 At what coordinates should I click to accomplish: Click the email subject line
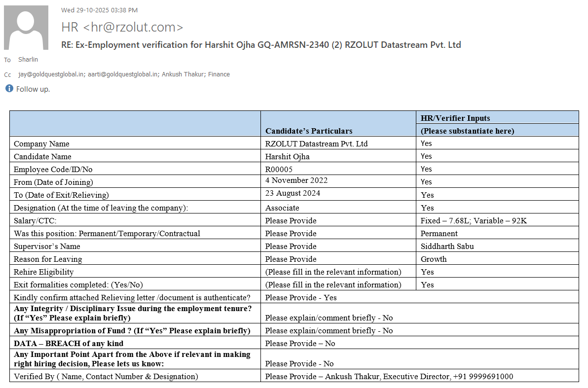(261, 45)
